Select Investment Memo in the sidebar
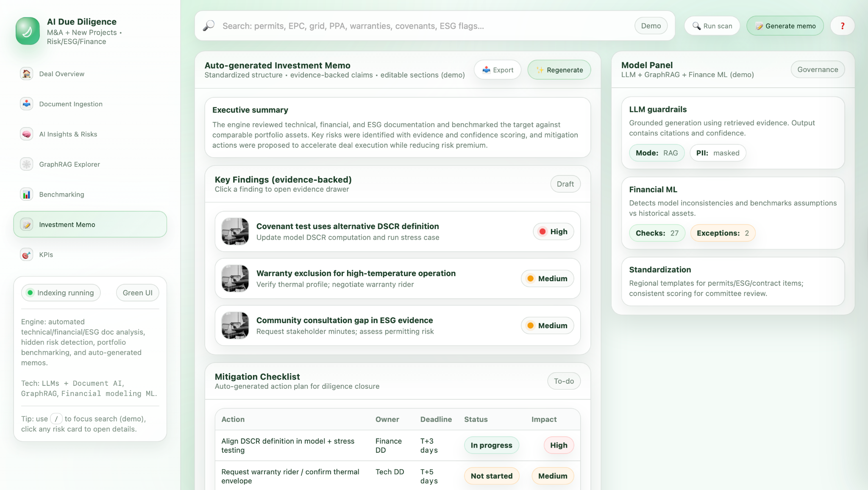This screenshot has height=490, width=868. coord(90,224)
